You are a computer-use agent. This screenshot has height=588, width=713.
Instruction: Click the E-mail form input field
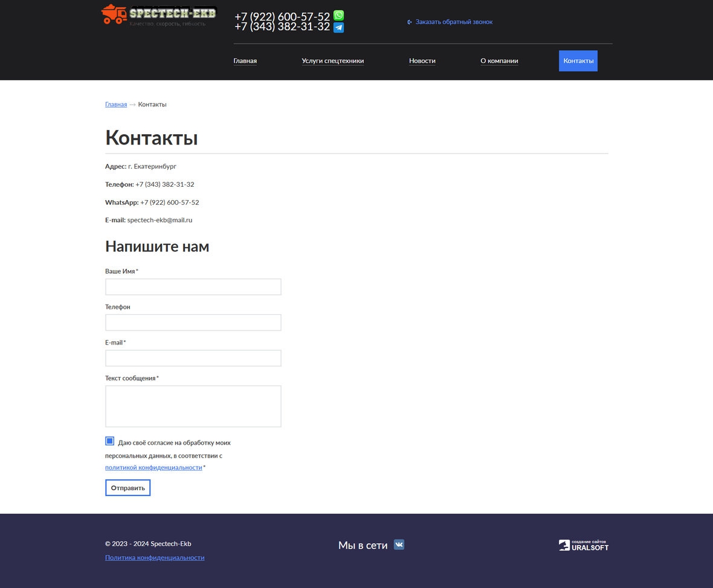(x=193, y=358)
